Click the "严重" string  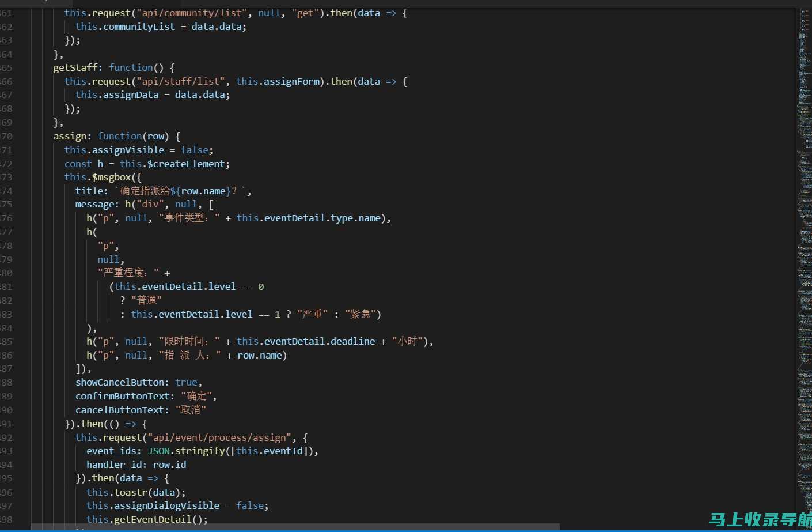313,314
